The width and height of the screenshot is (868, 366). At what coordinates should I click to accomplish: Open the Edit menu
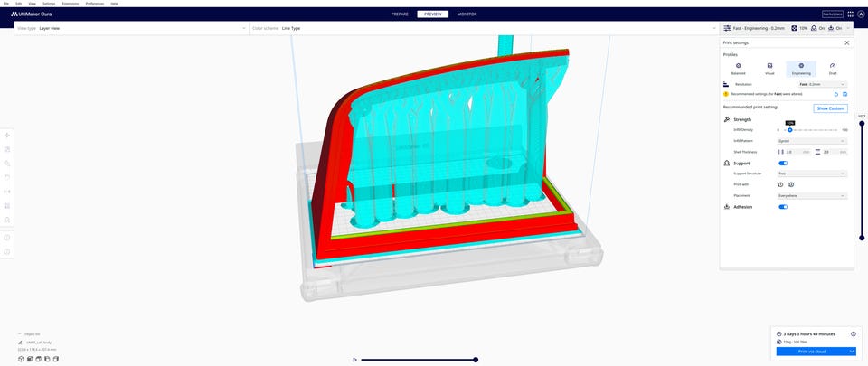pyautogui.click(x=19, y=4)
